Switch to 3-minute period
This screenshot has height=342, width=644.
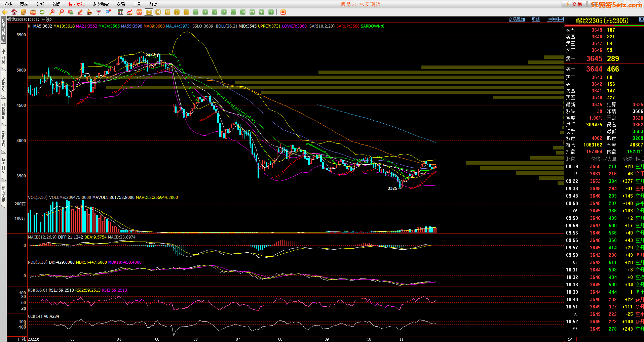click(205, 12)
